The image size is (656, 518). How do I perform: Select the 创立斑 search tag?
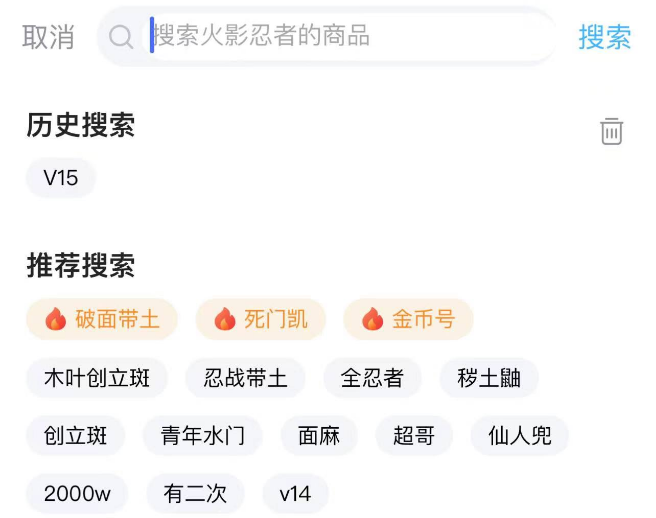(76, 436)
